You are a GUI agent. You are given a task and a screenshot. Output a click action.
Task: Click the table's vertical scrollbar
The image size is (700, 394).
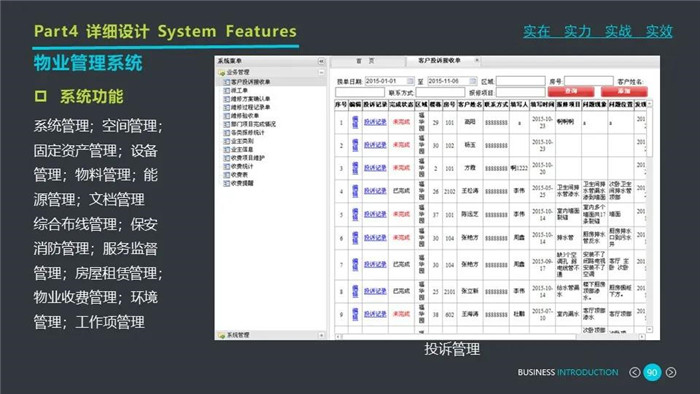[x=650, y=216]
